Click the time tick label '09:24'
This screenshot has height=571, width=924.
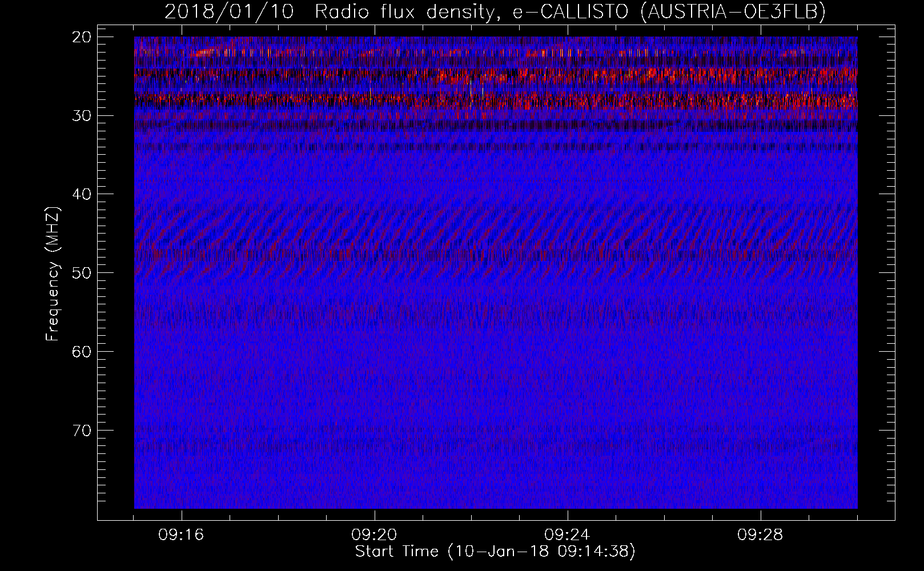(567, 535)
